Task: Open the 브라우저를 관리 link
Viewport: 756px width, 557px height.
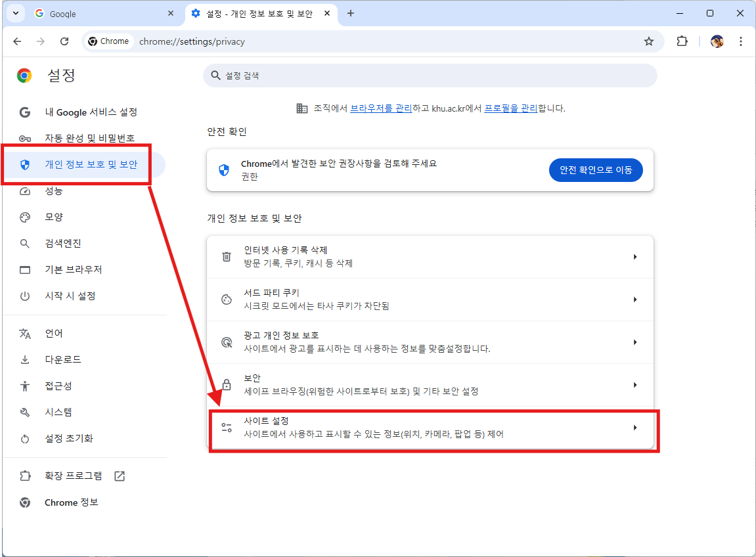Action: [x=381, y=108]
